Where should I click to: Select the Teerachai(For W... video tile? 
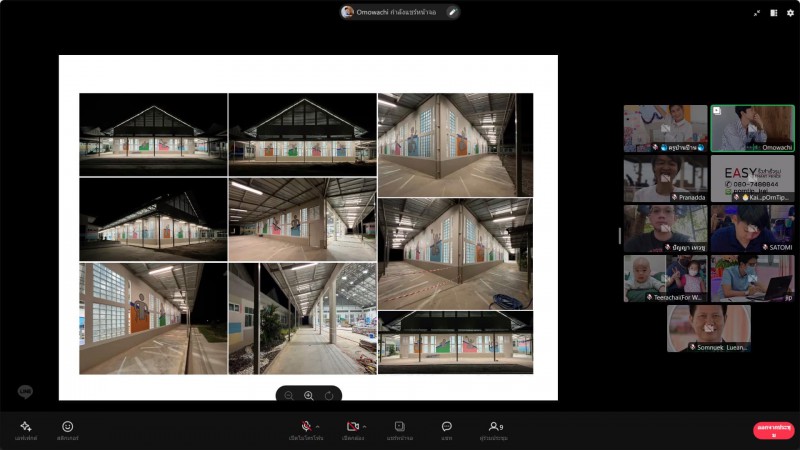click(665, 279)
